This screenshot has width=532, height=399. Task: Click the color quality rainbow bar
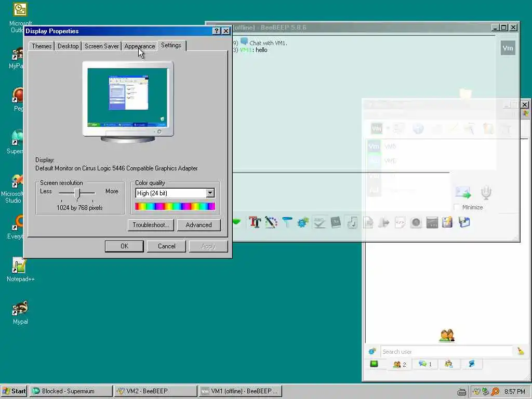(175, 206)
